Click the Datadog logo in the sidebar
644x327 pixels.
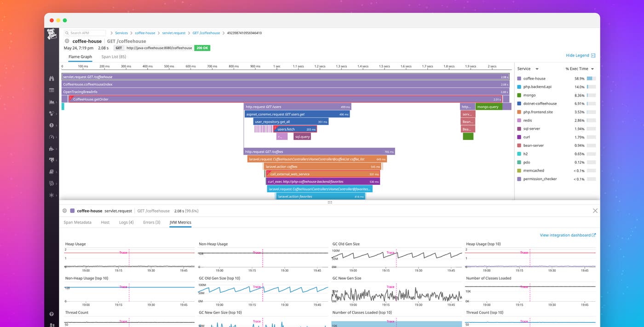pos(52,33)
